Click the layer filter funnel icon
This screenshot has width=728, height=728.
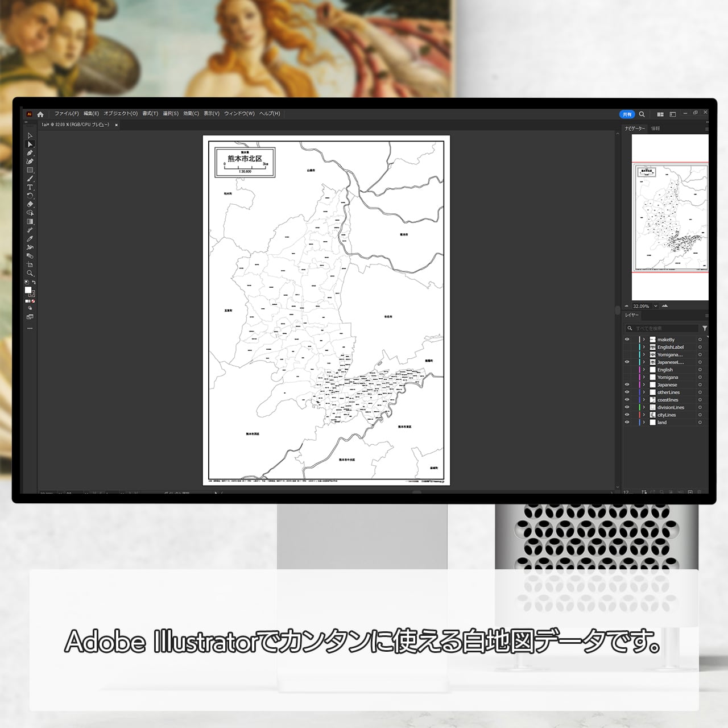[705, 328]
